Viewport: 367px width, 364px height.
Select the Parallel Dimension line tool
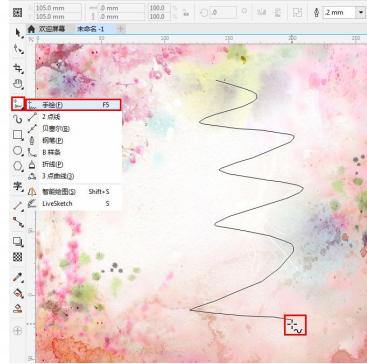coord(18,206)
